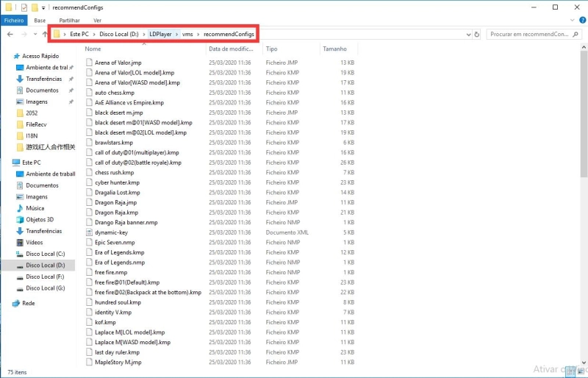The image size is (588, 378).
Task: Click the Up one level arrow
Action: (43, 35)
